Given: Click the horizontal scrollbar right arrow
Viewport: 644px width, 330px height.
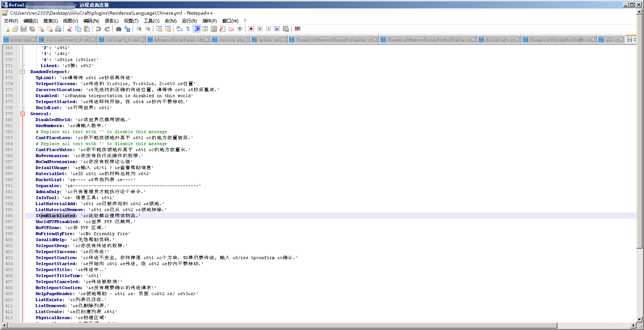Looking at the screenshot, I should (634, 325).
